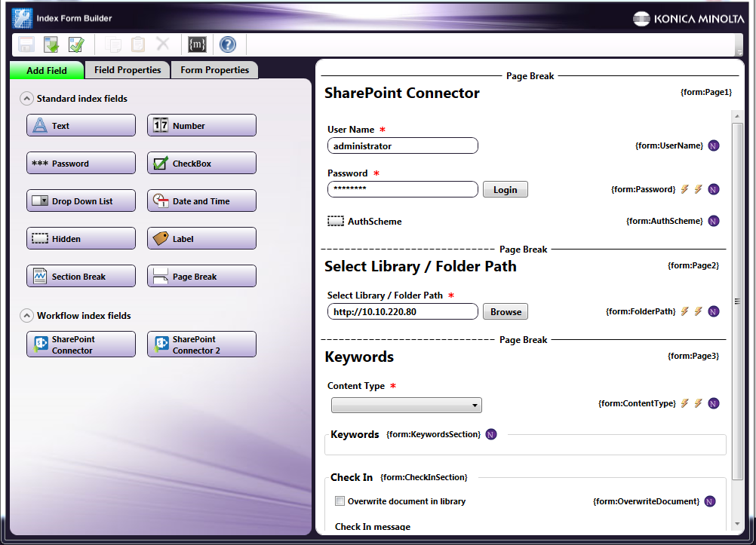Click the N badge next to form:ContentType
756x545 pixels.
714,403
